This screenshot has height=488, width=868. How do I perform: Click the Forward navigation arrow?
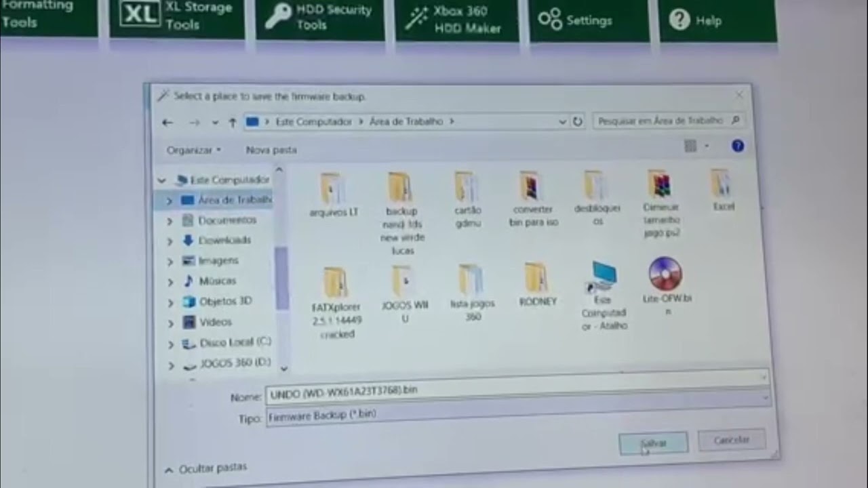click(195, 123)
